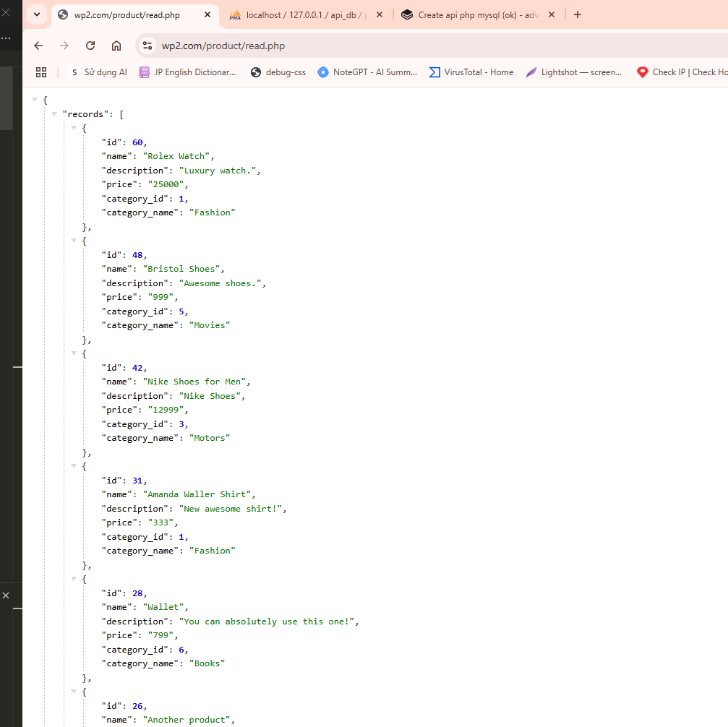Screen dimensions: 728x727
Task: Switch to the localhost phpMyAdmin tab
Action: (304, 14)
